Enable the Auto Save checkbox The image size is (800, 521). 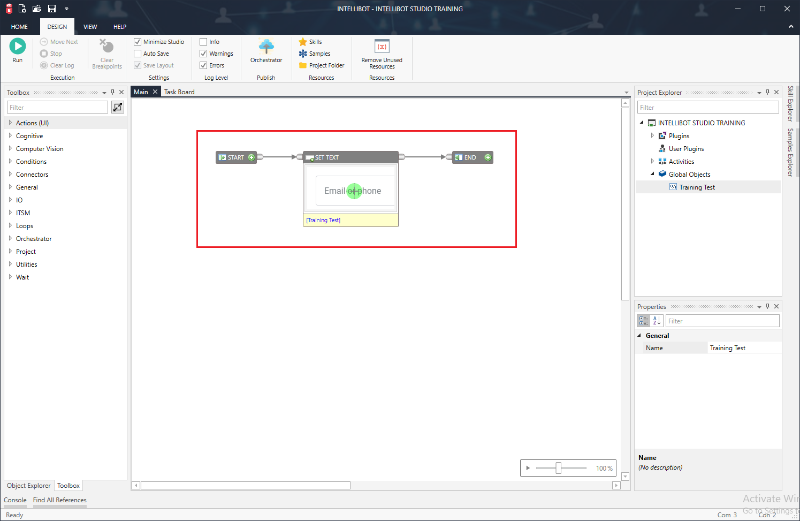point(138,53)
